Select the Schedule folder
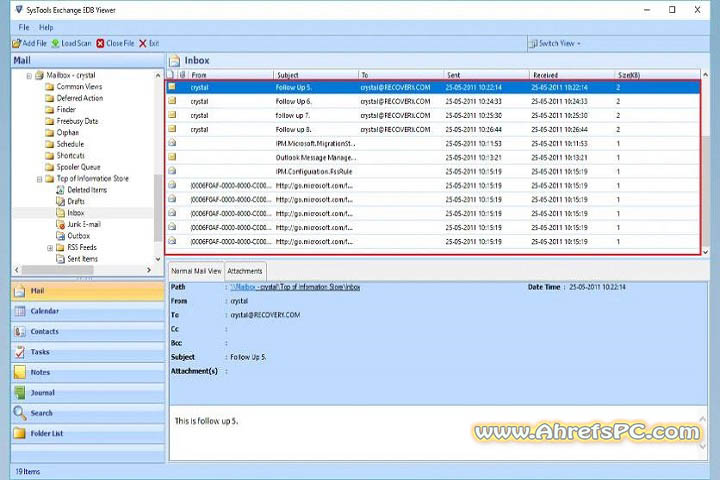This screenshot has height=480, width=720. [70, 144]
